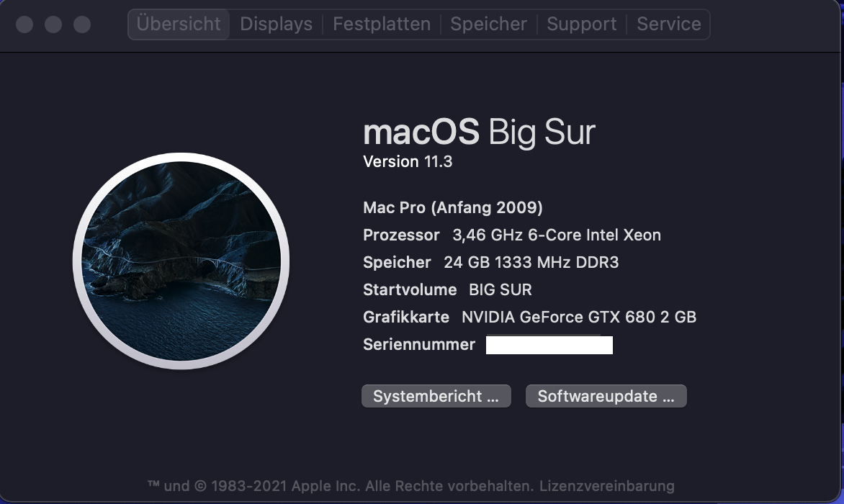This screenshot has height=504, width=844.
Task: Select the Festplatten tab
Action: pos(381,24)
